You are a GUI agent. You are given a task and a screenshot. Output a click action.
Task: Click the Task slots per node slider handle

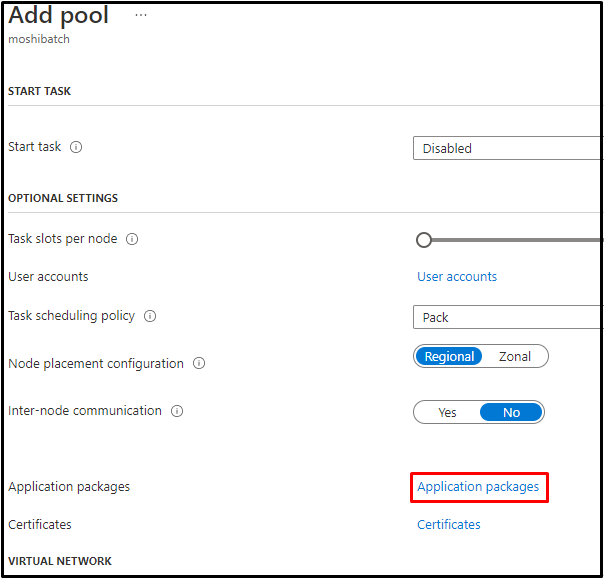pos(424,240)
